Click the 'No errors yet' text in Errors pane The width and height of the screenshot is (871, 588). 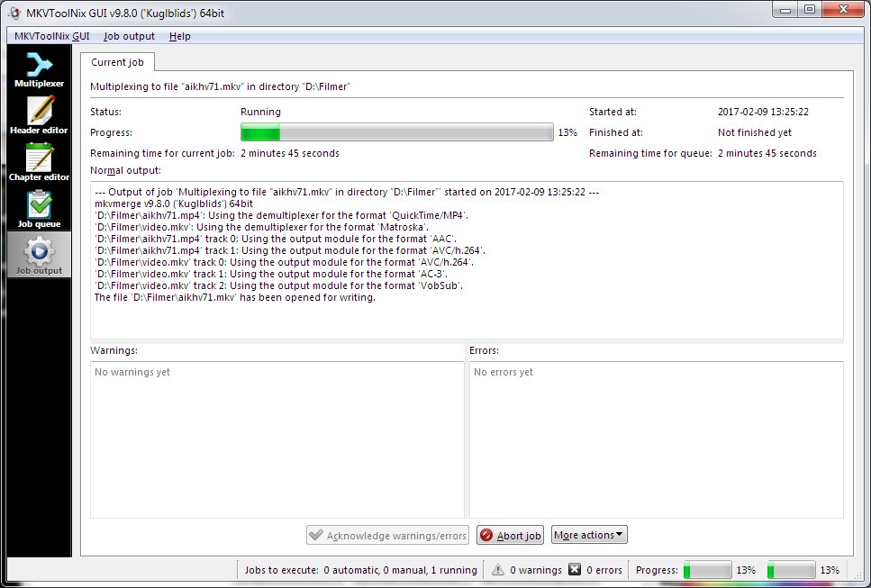click(x=504, y=372)
